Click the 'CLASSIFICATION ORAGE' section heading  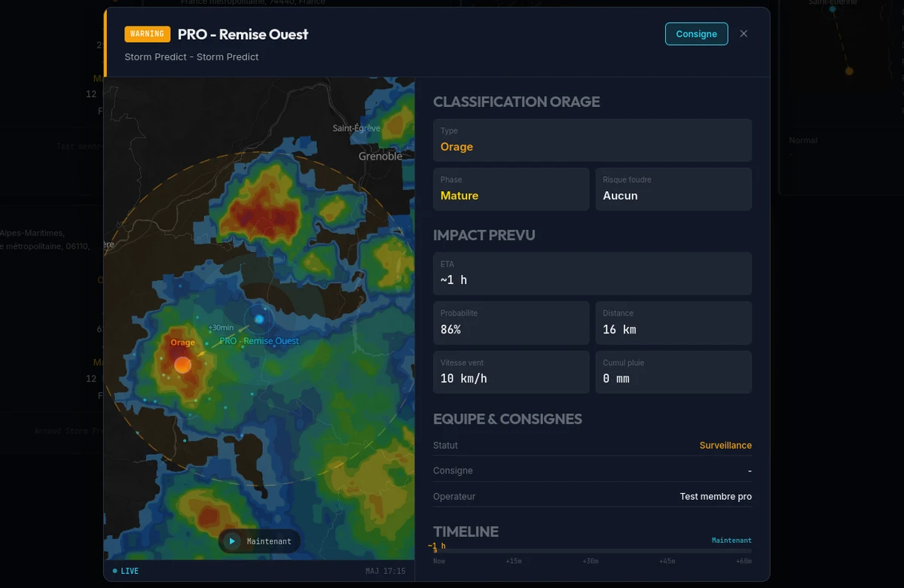(517, 102)
